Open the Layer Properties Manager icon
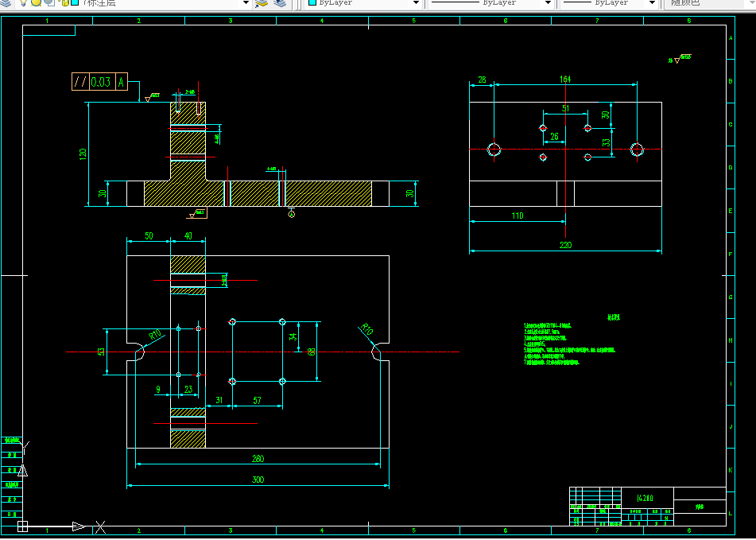Viewport: 756px width, 540px height. click(6, 2)
